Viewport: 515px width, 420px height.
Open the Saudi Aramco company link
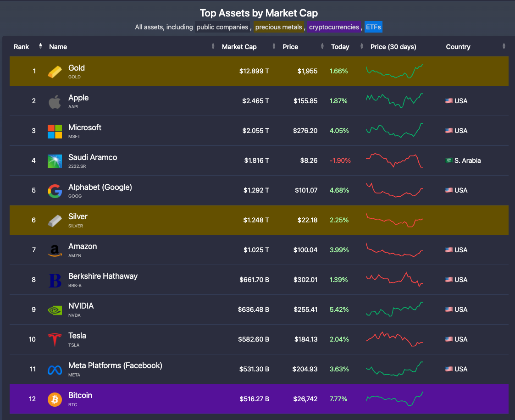(x=93, y=157)
